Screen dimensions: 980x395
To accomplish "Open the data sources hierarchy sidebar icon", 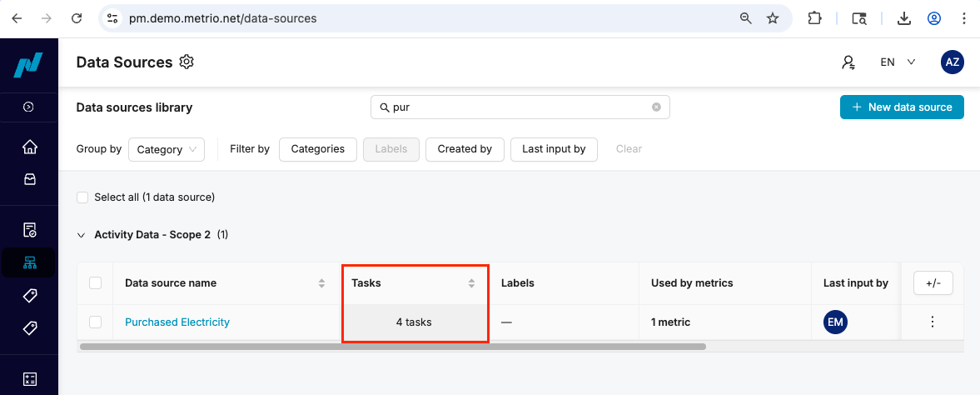I will click(x=29, y=262).
